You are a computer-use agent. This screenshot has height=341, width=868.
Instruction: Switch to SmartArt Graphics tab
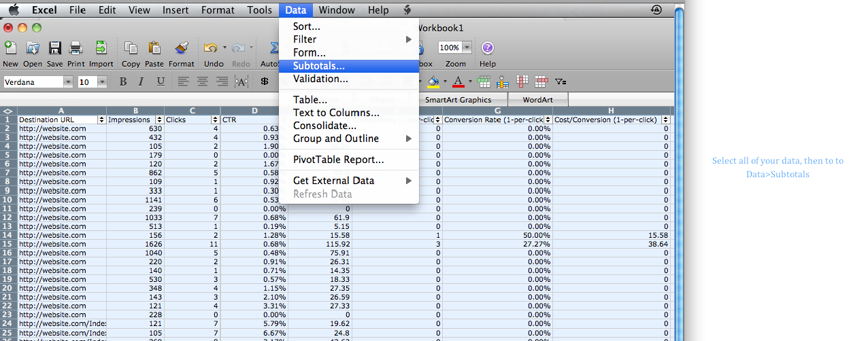point(458,100)
